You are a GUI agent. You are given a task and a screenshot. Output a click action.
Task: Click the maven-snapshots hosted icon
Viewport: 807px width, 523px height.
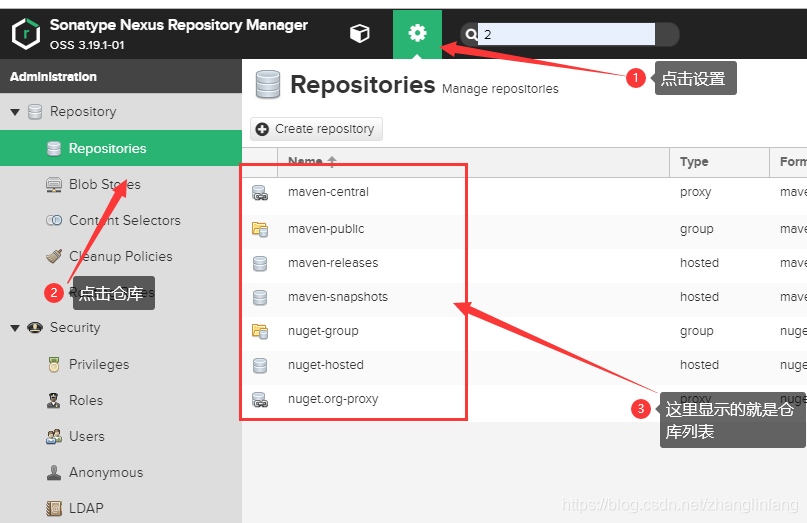tap(260, 298)
